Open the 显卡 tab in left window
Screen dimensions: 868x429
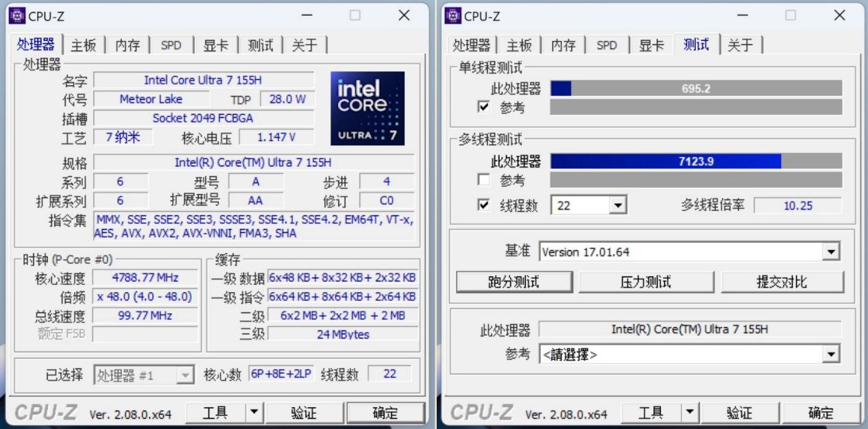coord(216,45)
